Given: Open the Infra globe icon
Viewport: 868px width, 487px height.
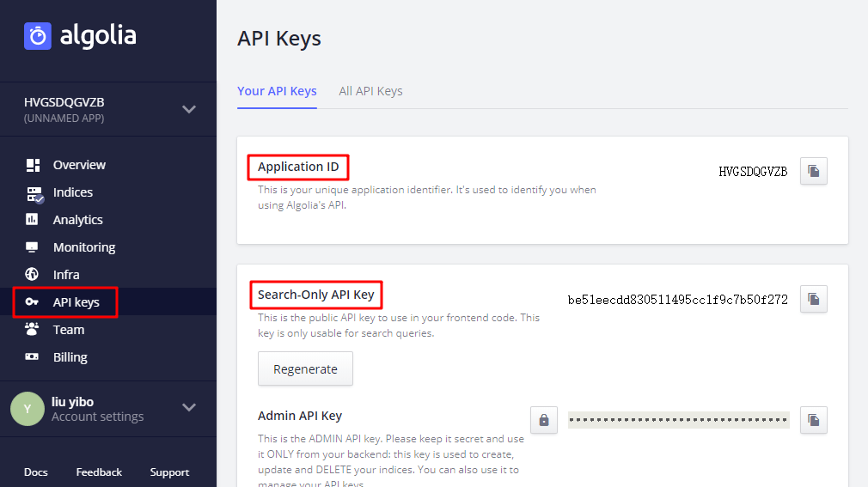Looking at the screenshot, I should pyautogui.click(x=32, y=274).
